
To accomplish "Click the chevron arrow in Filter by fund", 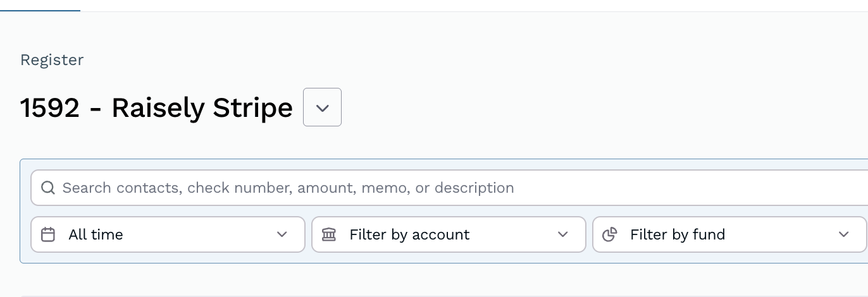I will [x=843, y=234].
